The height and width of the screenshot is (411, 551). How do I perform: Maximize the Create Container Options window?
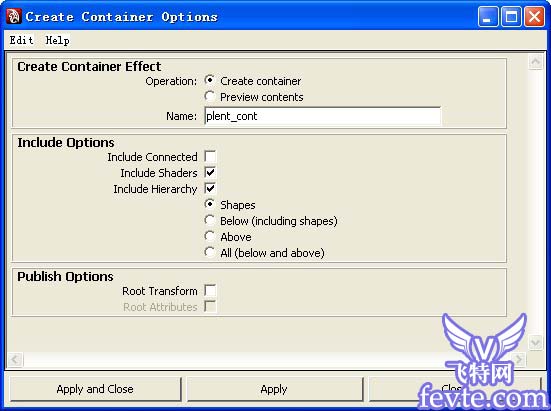click(511, 17)
